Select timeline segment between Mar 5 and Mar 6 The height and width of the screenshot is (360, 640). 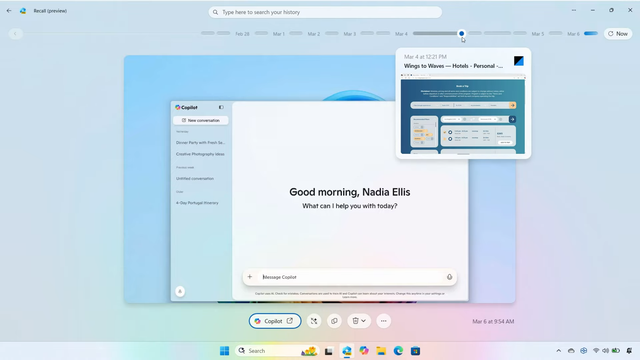pyautogui.click(x=556, y=33)
